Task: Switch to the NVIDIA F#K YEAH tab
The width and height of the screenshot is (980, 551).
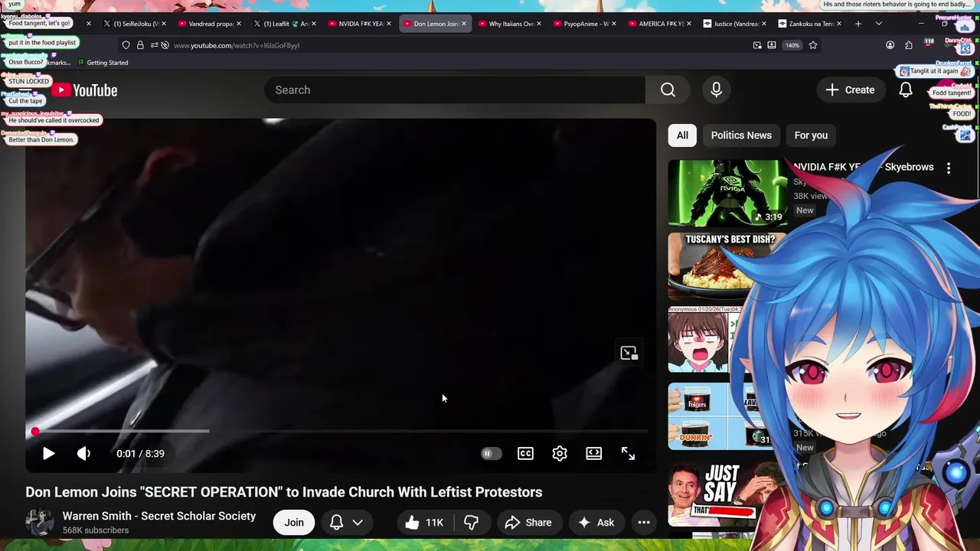Action: pos(359,24)
